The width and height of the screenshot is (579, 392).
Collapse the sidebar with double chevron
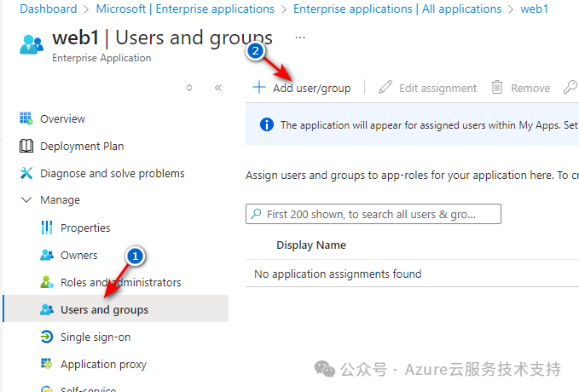pos(218,88)
